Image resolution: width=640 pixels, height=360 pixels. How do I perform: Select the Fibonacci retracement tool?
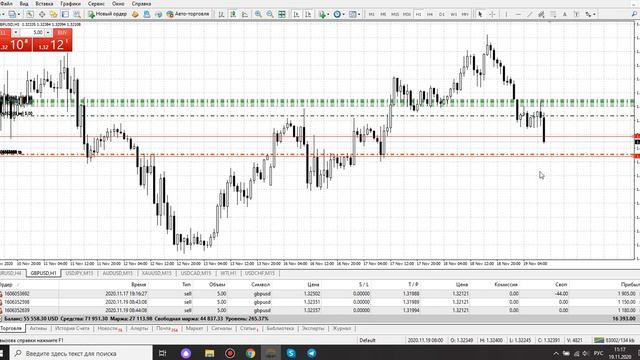[553, 14]
